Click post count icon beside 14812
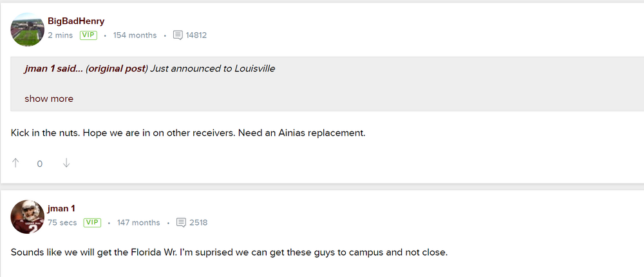The height and width of the screenshot is (277, 644). tap(178, 35)
